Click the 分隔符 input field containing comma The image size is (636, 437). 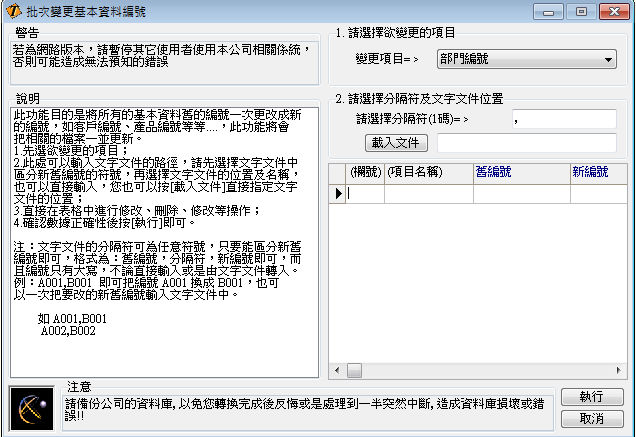click(563, 119)
